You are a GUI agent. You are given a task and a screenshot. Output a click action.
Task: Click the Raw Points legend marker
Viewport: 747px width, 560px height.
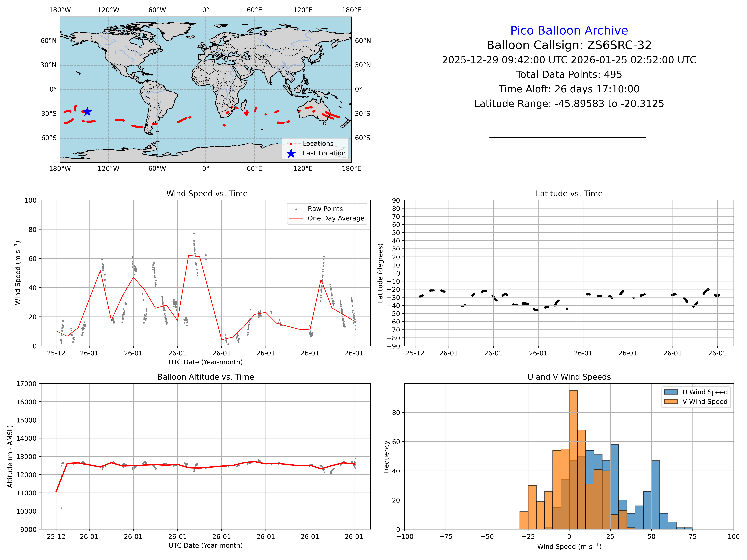click(x=296, y=209)
